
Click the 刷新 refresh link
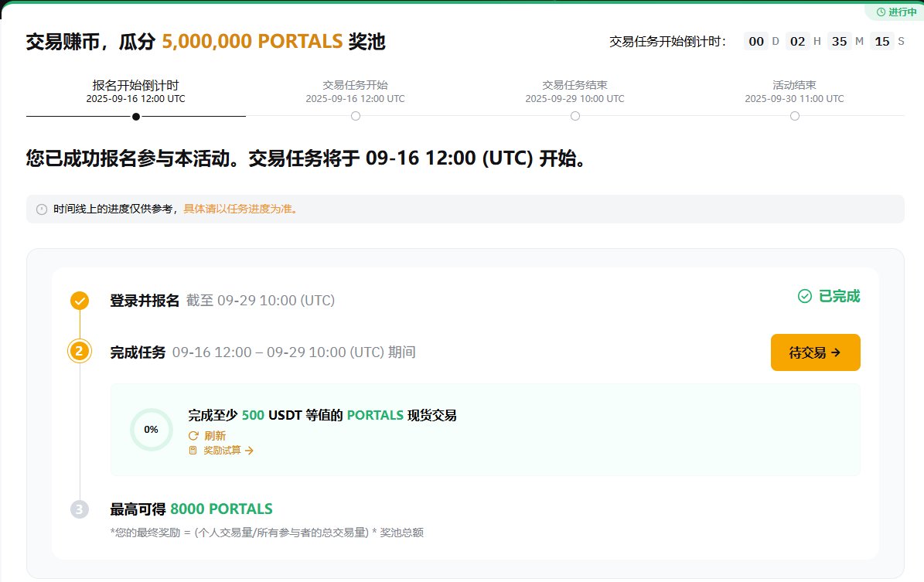215,436
